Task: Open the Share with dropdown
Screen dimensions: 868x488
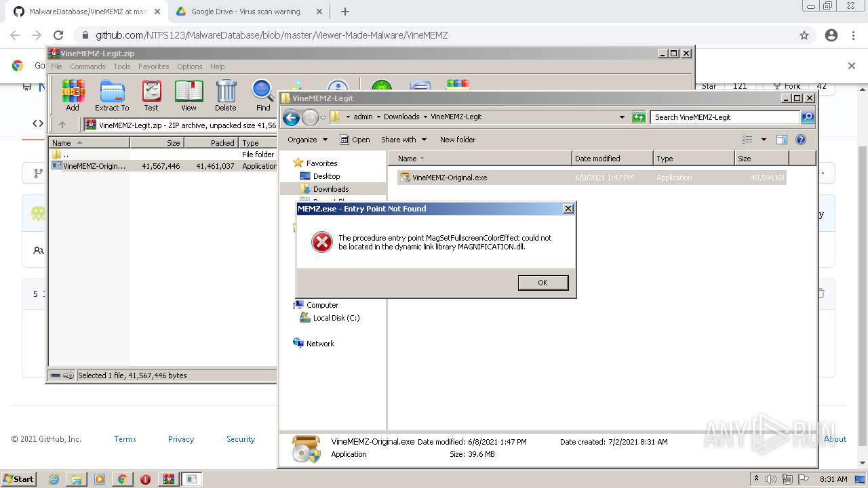Action: pyautogui.click(x=404, y=140)
